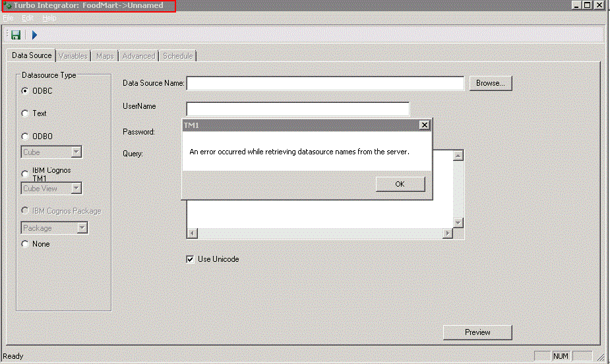Viewport: 610px width, 364px height.
Task: Close the Turbo Integrator window
Action: tap(599, 5)
